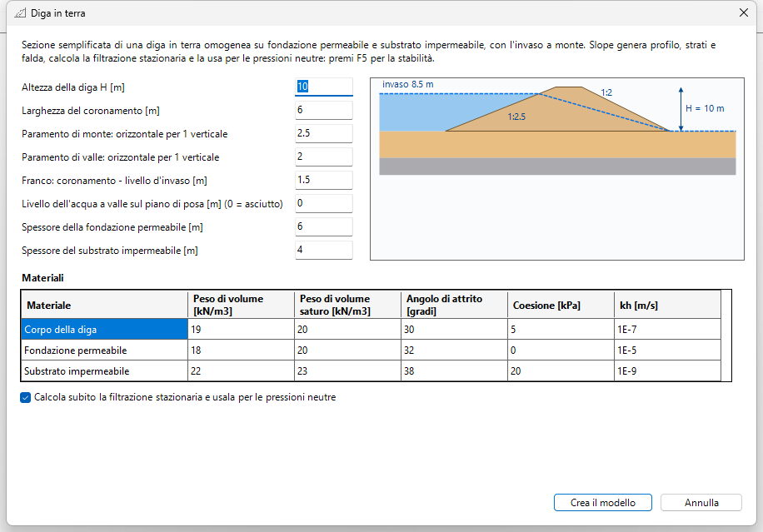
Task: Click the dam cross-section preview diagram
Action: tap(557, 169)
